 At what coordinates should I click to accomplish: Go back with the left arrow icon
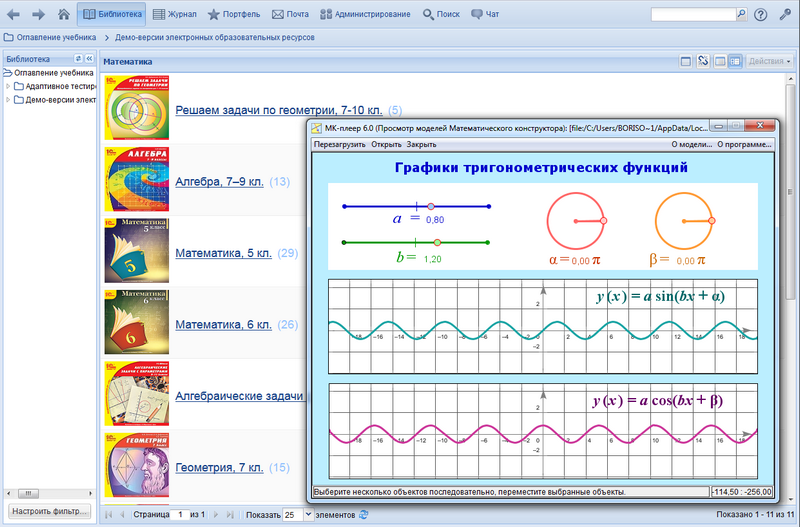coord(14,15)
